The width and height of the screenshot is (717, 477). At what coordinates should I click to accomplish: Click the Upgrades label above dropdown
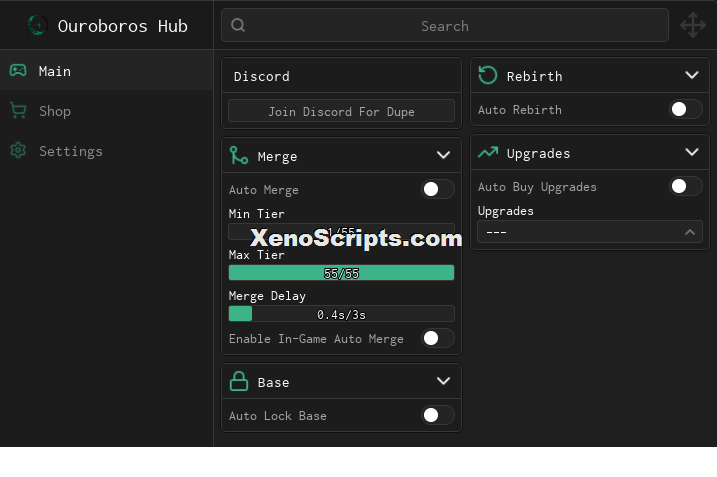click(x=506, y=211)
